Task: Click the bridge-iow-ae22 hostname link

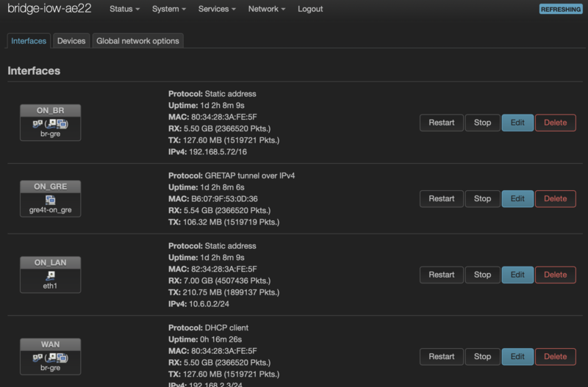Action: pyautogui.click(x=49, y=8)
